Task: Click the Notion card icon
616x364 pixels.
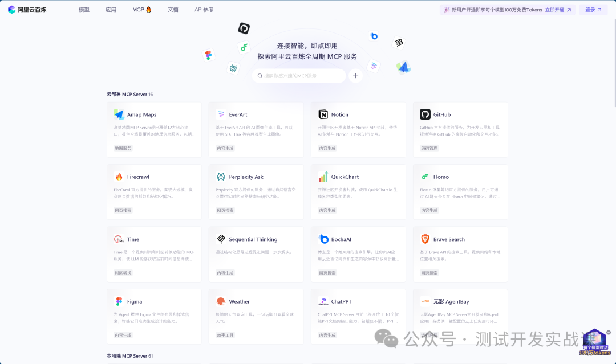Action: 323,114
